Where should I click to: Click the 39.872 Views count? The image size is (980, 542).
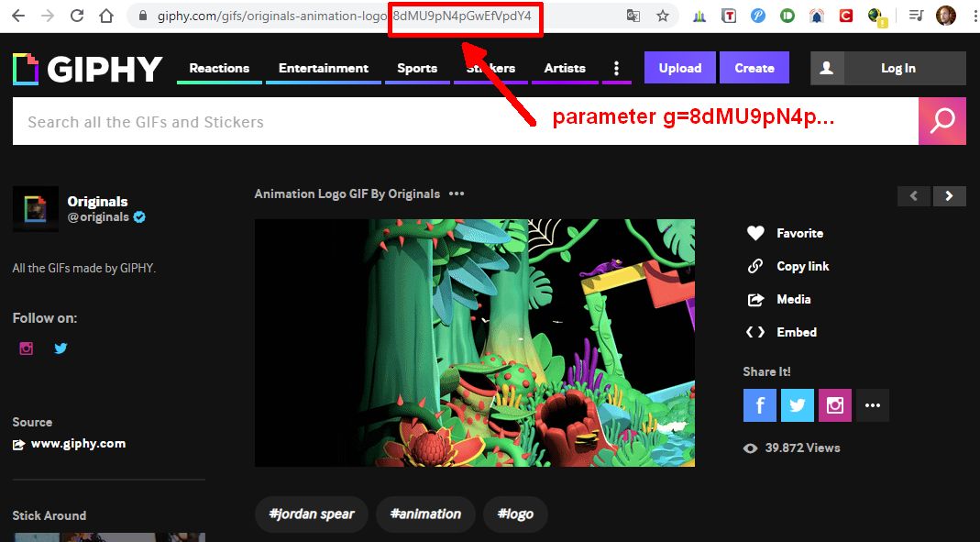tap(802, 448)
